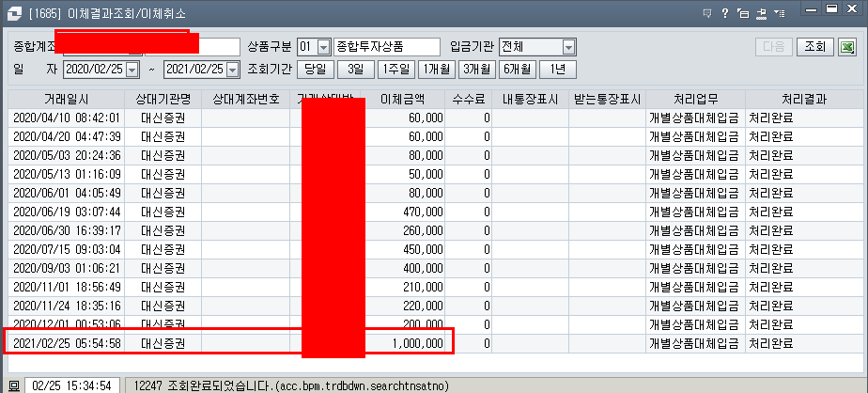This screenshot has width=868, height=393.
Task: Click the start date field 2020/02/25
Action: pyautogui.click(x=95, y=70)
